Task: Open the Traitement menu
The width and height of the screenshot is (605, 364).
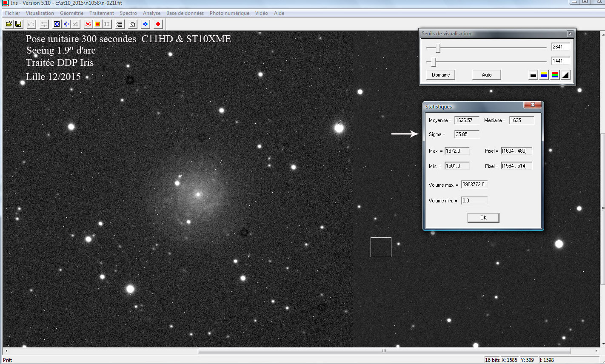Action: coord(102,13)
